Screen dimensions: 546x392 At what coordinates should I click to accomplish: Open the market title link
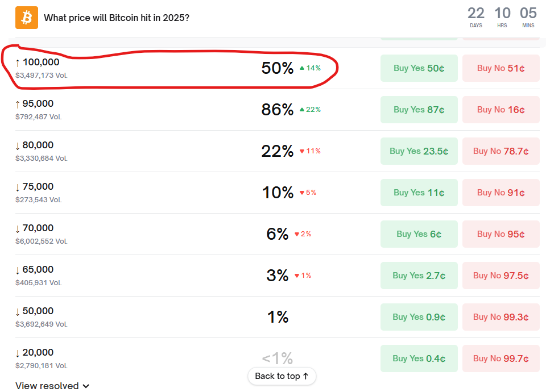tap(117, 18)
